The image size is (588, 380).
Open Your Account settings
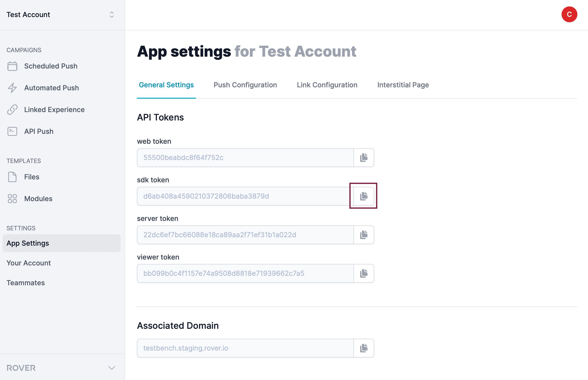(29, 263)
